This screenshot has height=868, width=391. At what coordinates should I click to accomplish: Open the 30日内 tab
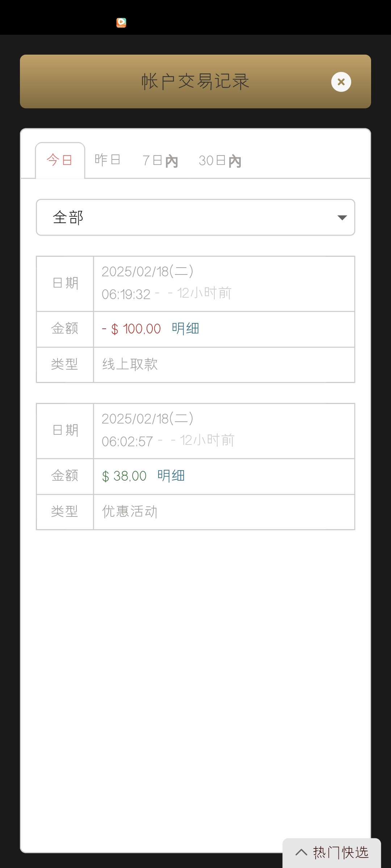tap(220, 161)
